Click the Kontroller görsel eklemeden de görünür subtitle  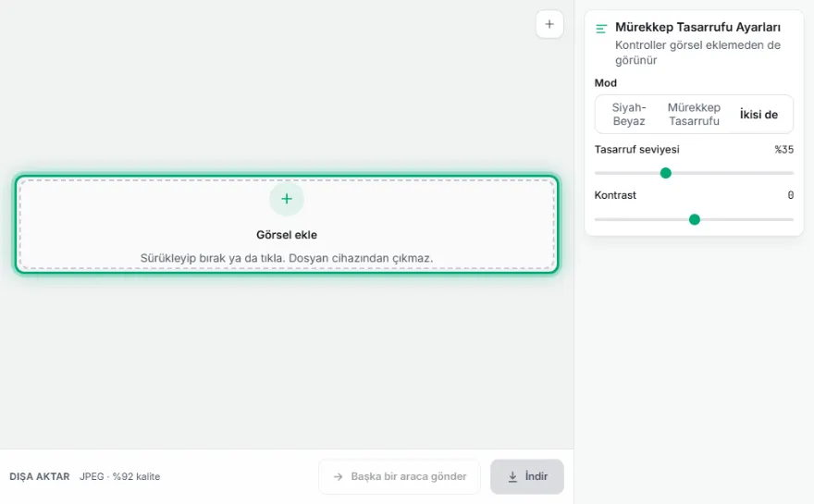697,53
